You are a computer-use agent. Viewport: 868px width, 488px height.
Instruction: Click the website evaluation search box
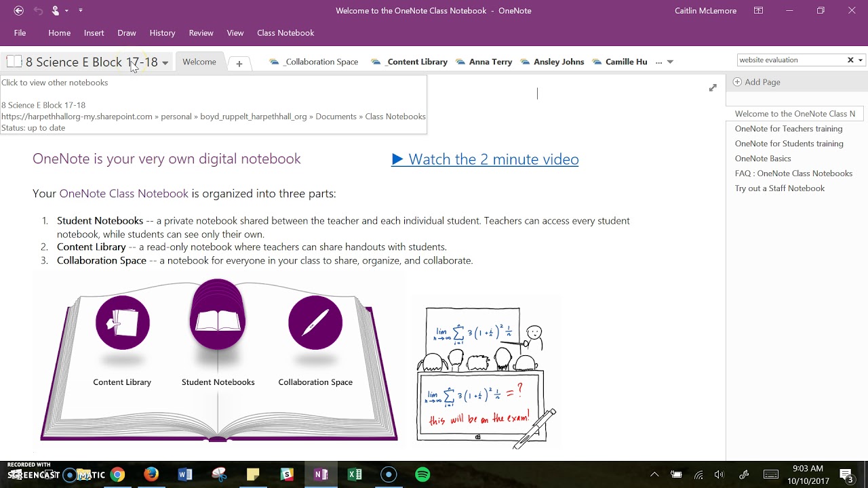click(x=791, y=60)
